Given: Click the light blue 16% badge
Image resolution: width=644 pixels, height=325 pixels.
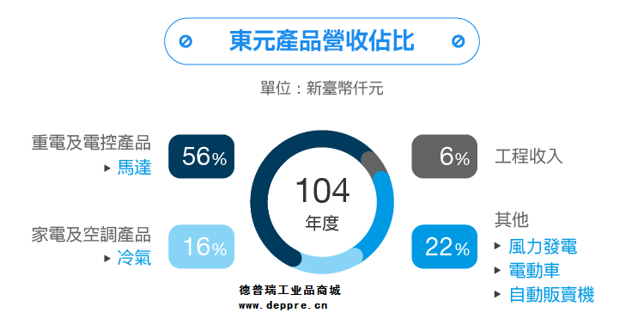Looking at the screenshot, I should click(202, 247).
